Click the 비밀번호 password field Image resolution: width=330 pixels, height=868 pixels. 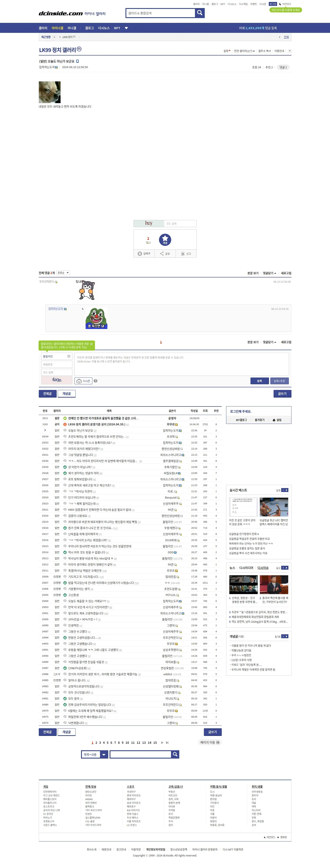tap(57, 364)
